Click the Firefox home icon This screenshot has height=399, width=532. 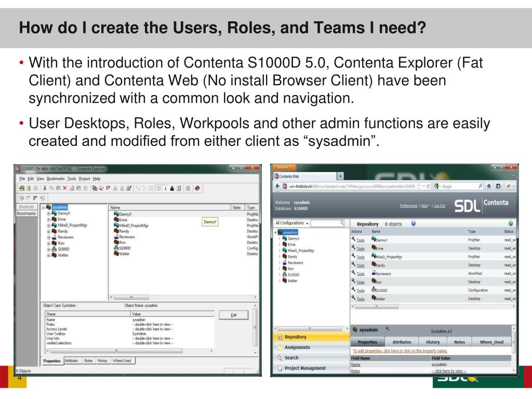pos(489,187)
